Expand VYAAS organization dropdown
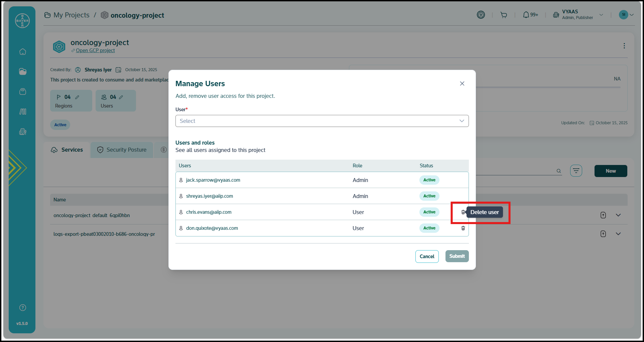Image resolution: width=644 pixels, height=342 pixels. [601, 15]
